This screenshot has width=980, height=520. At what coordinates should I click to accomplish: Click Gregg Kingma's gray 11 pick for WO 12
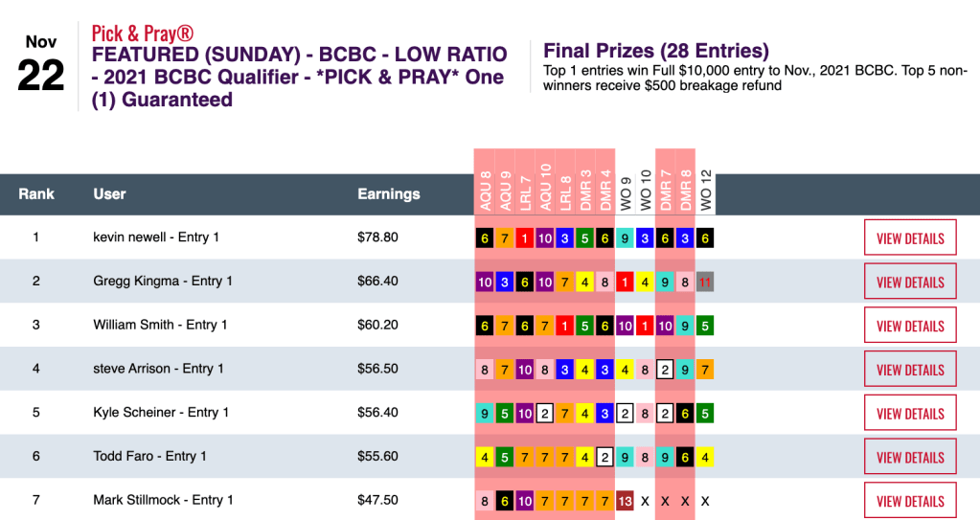coord(705,283)
